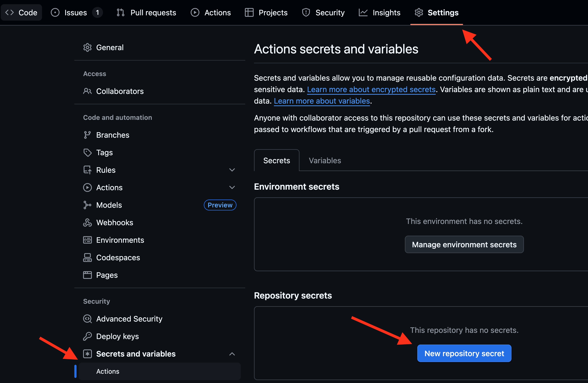Click the Webhooks sidebar icon
The image size is (588, 383).
[x=87, y=222]
